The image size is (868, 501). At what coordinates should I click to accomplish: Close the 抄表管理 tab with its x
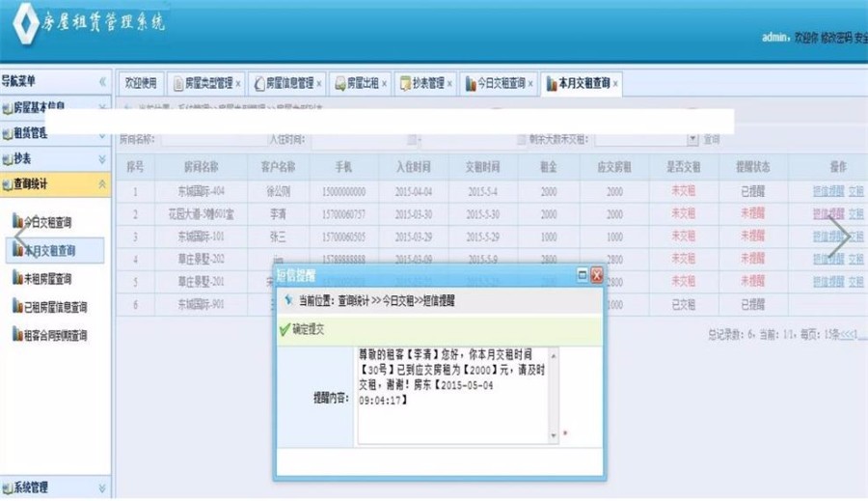tap(449, 84)
